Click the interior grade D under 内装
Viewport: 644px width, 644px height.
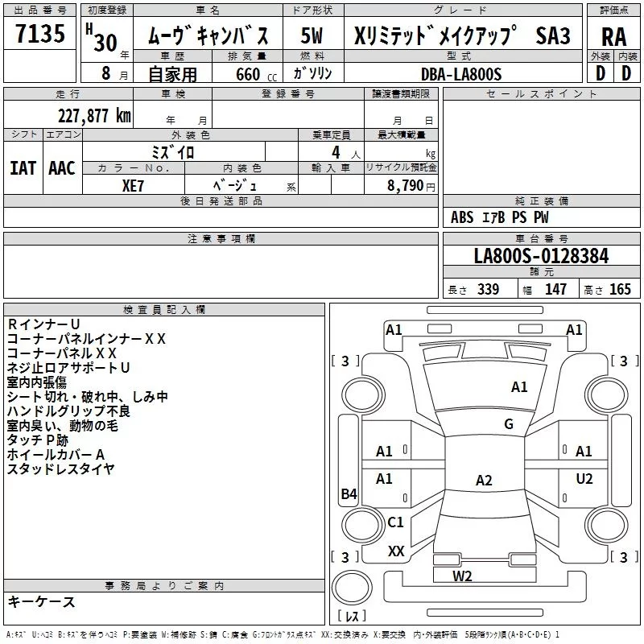pyautogui.click(x=626, y=73)
